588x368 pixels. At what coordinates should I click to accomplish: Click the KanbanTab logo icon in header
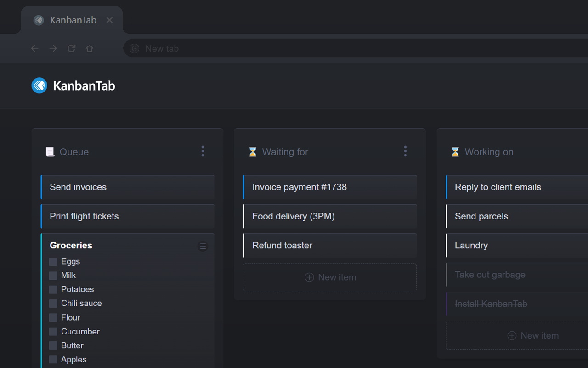click(40, 86)
